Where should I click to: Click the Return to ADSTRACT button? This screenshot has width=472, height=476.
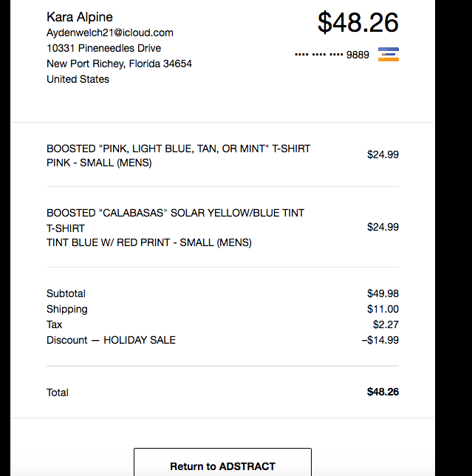[x=222, y=462]
